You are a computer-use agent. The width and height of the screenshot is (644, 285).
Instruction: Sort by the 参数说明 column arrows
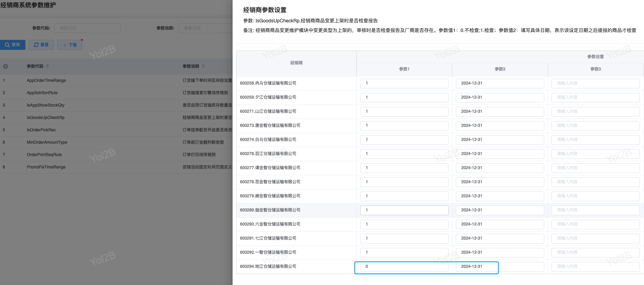pos(203,66)
